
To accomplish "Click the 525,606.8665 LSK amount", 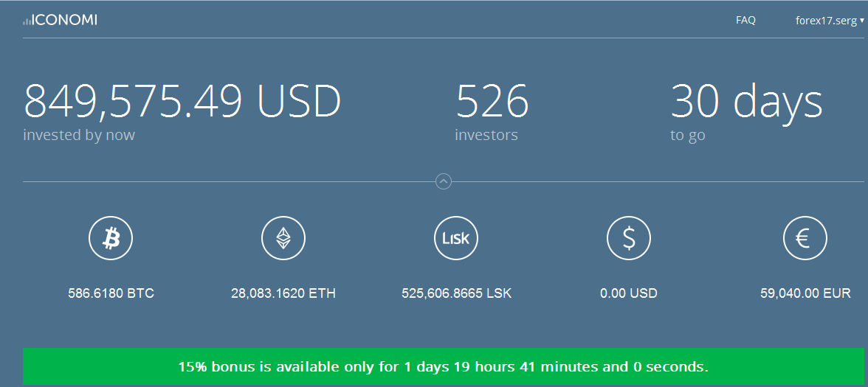I will point(457,293).
